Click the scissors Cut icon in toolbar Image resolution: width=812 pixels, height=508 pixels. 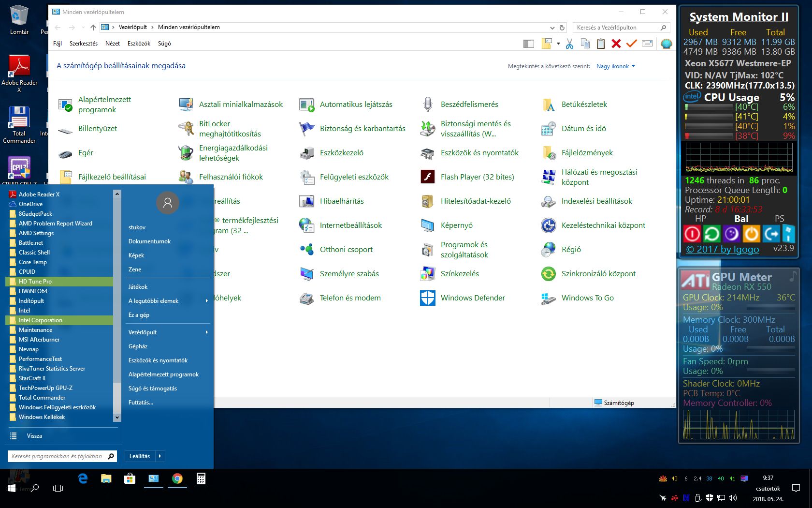569,44
